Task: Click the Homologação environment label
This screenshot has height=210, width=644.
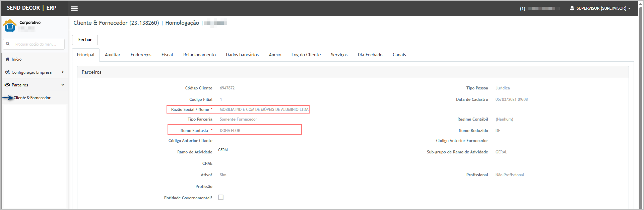Action: point(182,23)
